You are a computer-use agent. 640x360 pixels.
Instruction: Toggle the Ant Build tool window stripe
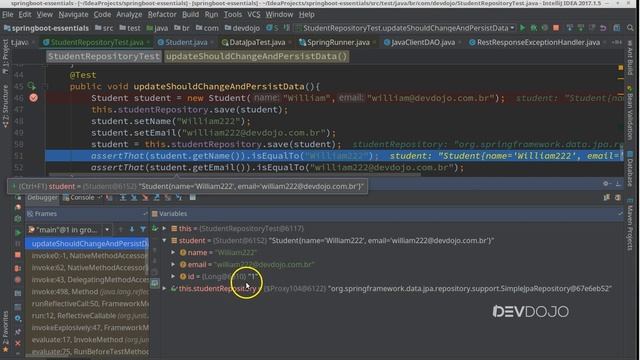[630, 57]
